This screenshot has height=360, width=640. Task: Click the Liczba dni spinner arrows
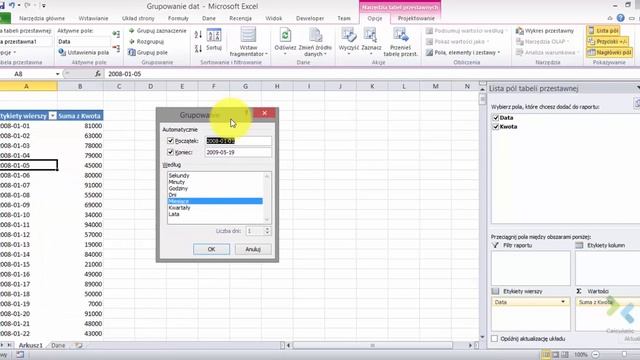[267, 231]
